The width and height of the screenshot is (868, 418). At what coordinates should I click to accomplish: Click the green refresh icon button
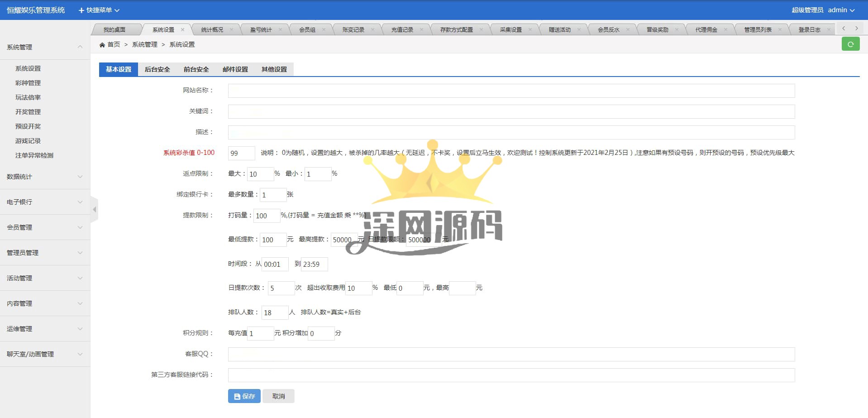[850, 44]
